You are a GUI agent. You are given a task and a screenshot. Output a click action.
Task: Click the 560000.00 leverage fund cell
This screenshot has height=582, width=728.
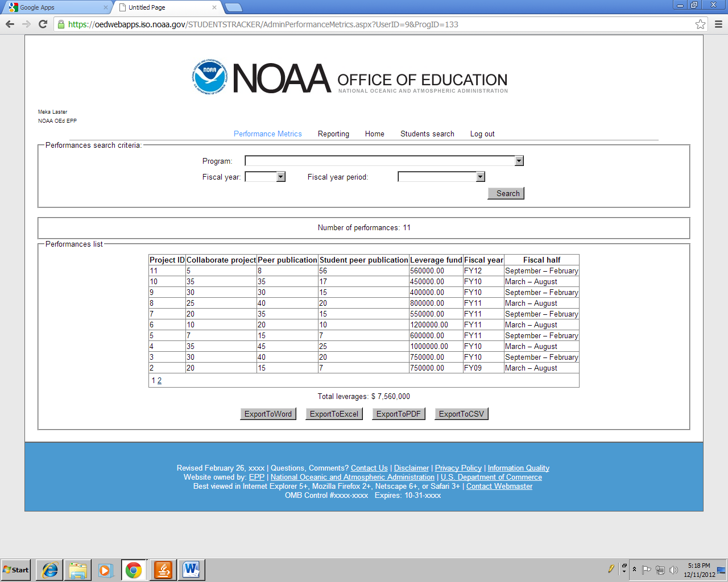click(436, 271)
